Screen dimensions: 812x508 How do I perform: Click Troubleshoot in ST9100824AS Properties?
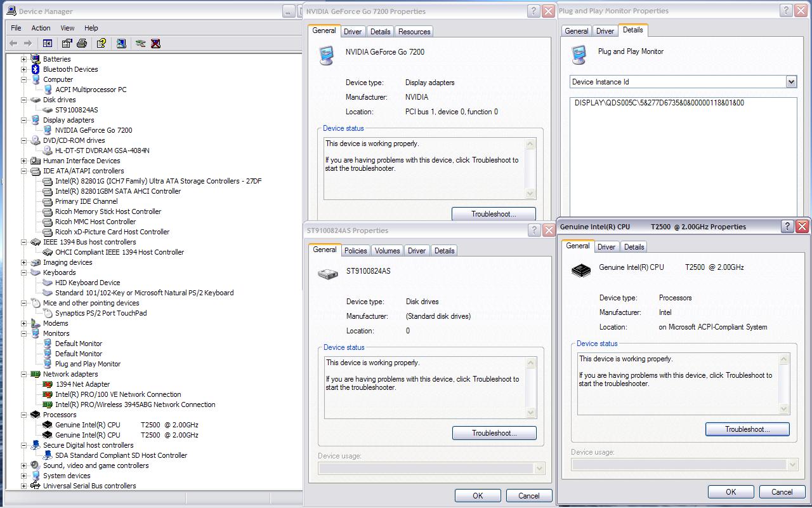494,433
